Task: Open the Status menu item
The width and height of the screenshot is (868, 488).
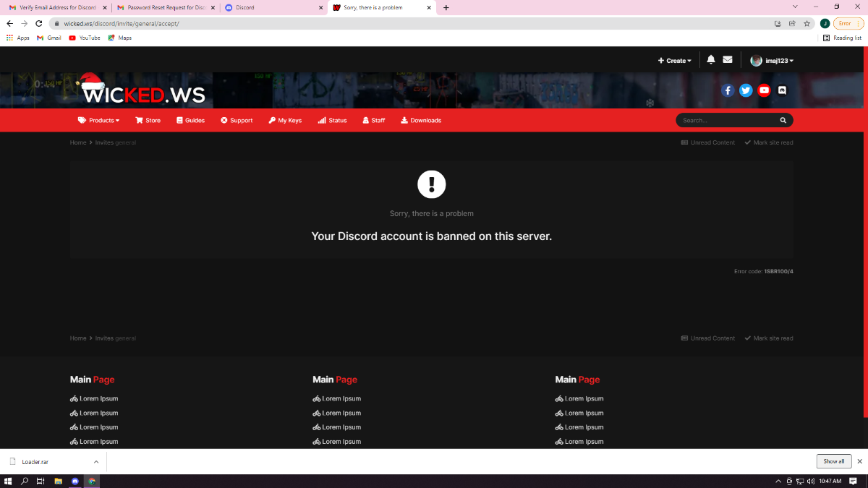Action: 332,121
